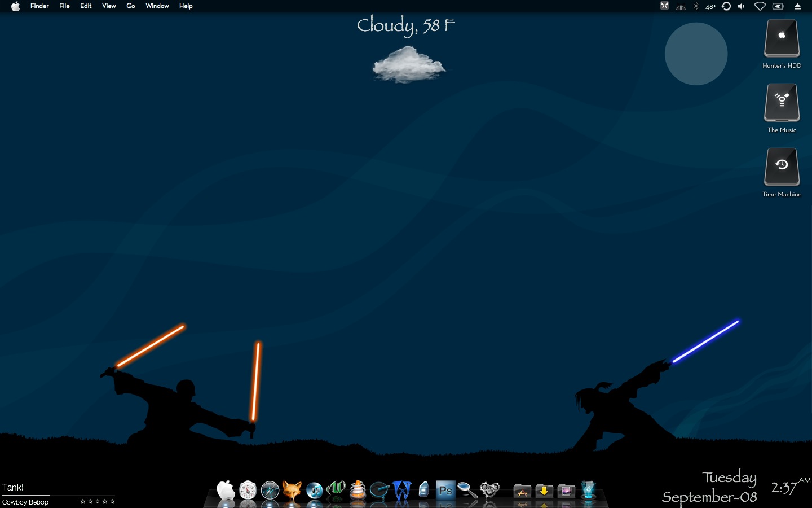Screen dimensions: 812x508
Task: Click the Tank! song progress bar
Action: point(59,496)
